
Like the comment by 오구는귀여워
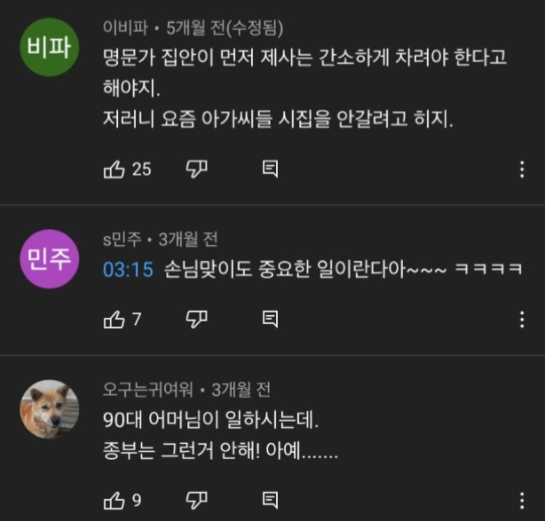point(114,500)
